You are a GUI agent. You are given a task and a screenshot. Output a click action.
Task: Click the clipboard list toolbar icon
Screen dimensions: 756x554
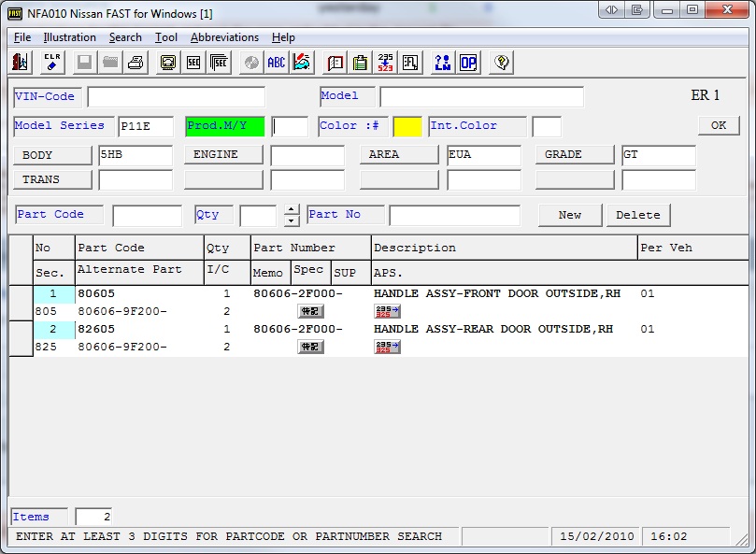[x=360, y=63]
